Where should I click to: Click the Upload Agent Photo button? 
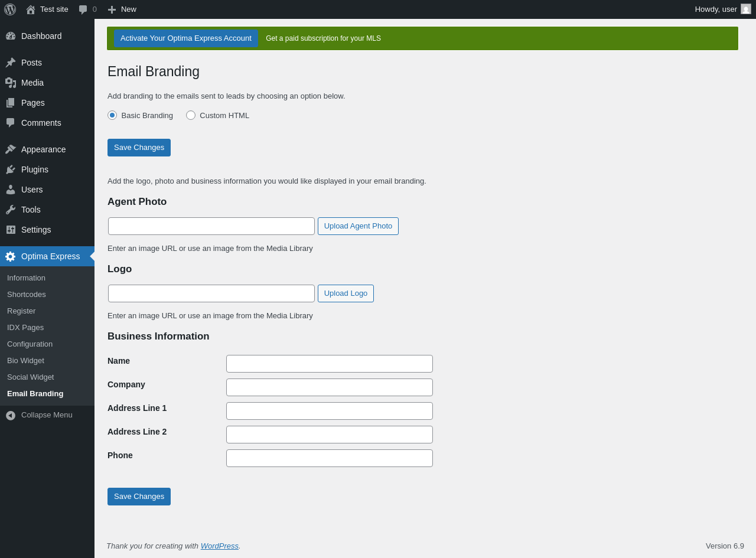[x=358, y=226]
